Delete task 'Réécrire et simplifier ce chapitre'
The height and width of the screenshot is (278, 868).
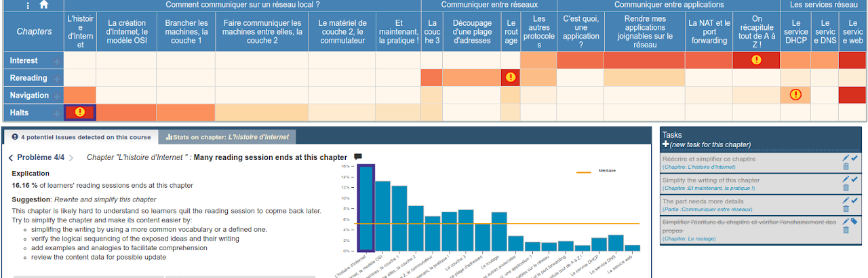pos(846,167)
